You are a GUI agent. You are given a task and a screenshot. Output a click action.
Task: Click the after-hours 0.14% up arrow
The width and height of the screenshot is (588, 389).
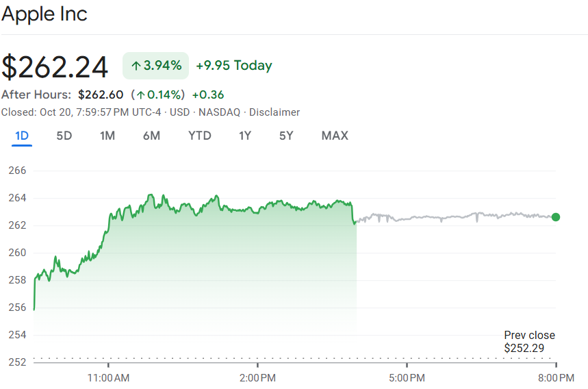140,95
